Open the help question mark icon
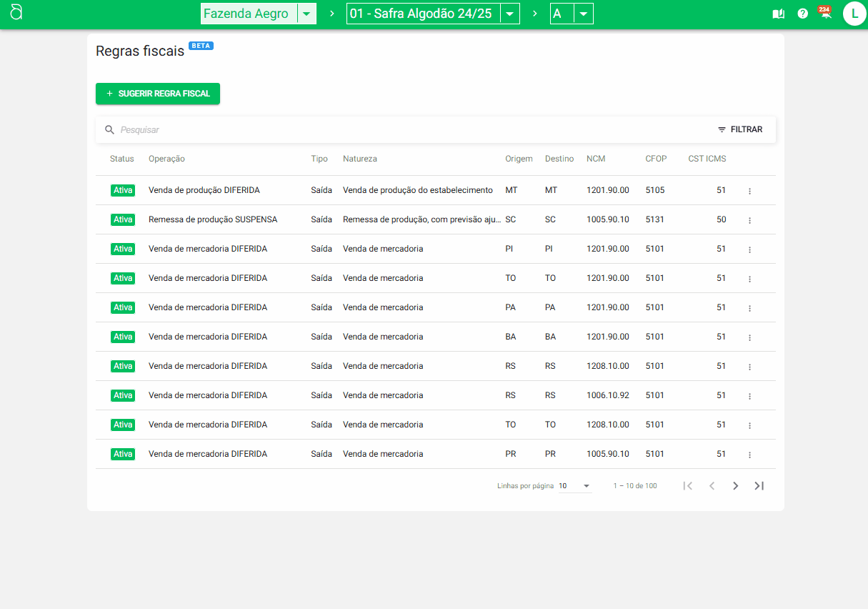This screenshot has width=868, height=609. tap(803, 14)
